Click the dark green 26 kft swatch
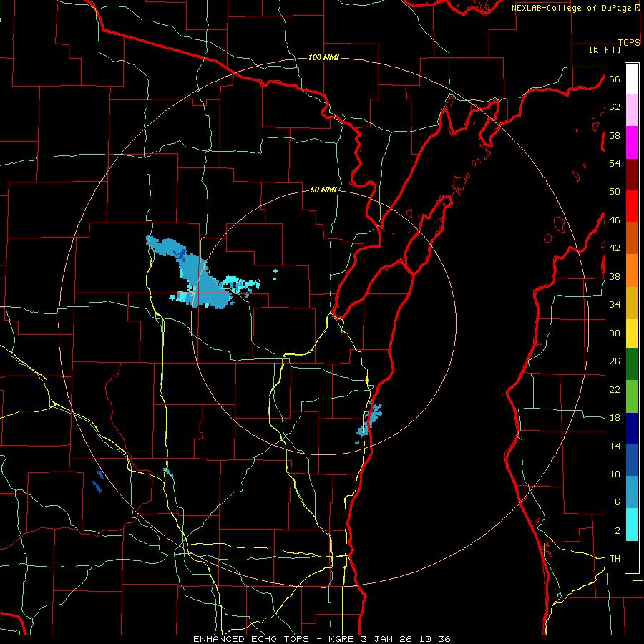The image size is (644, 644). tap(632, 364)
